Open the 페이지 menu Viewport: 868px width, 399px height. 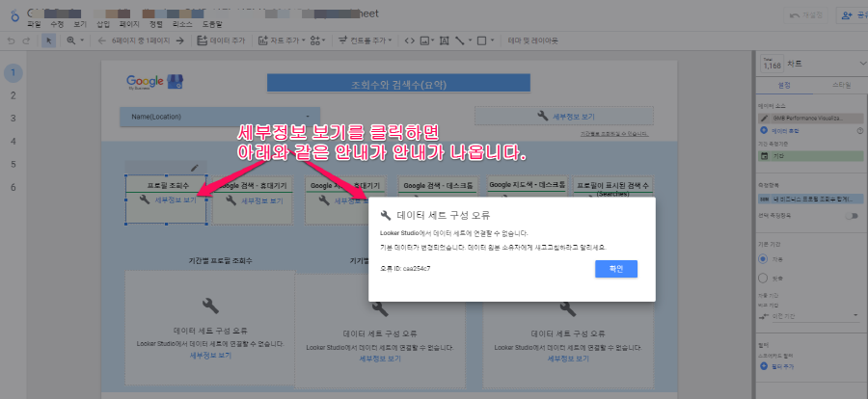129,24
